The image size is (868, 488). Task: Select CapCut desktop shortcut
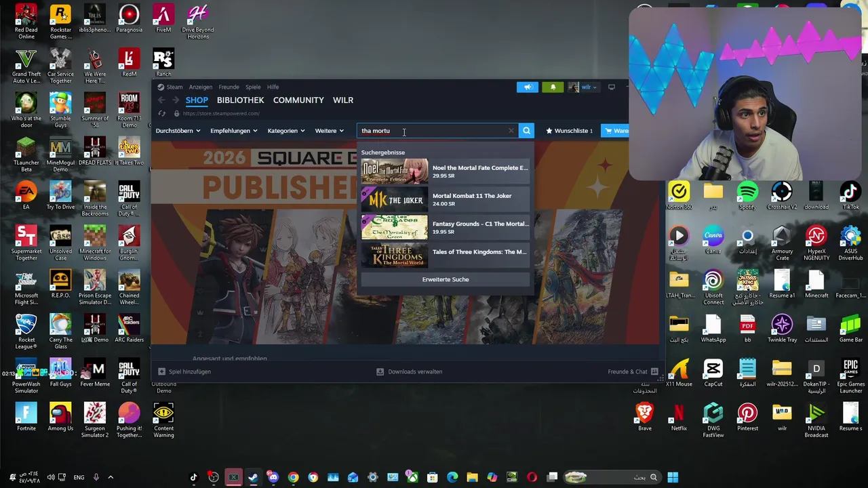[x=713, y=373]
